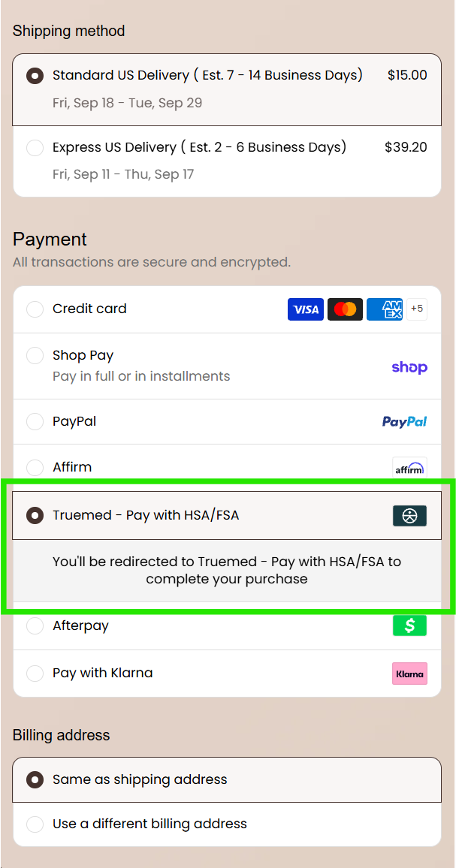Open the +5 more cards badge
The width and height of the screenshot is (456, 868).
[417, 309]
